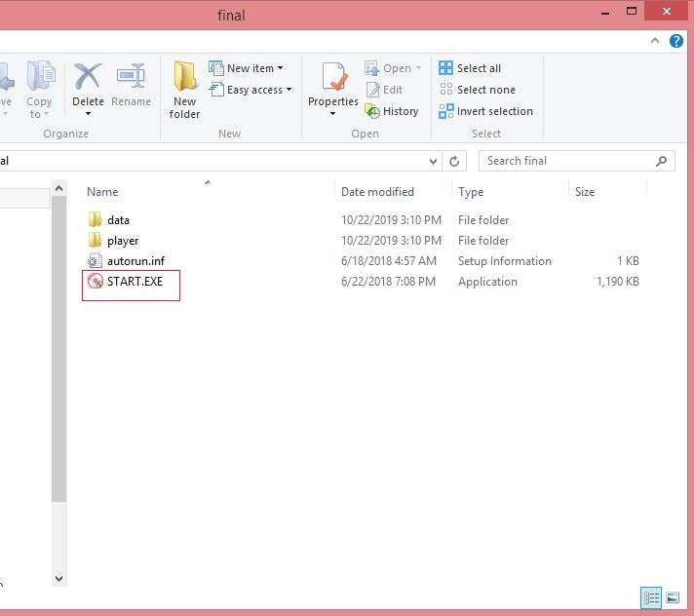
Task: Create a New folder
Action: [x=184, y=91]
